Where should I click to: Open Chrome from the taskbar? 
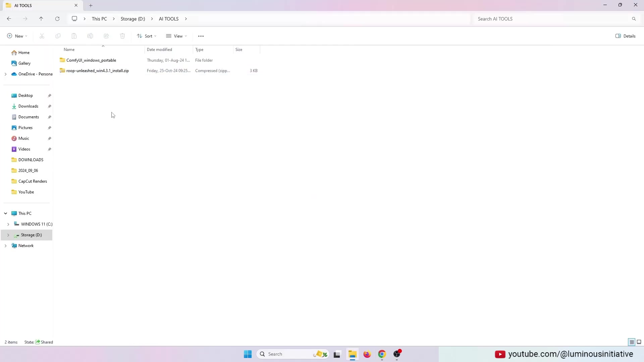point(382,354)
